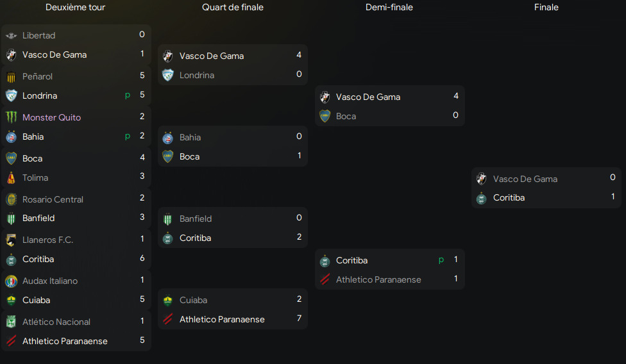Open Vasco De Gama in Finale match
The height and width of the screenshot is (364, 626).
coord(525,179)
